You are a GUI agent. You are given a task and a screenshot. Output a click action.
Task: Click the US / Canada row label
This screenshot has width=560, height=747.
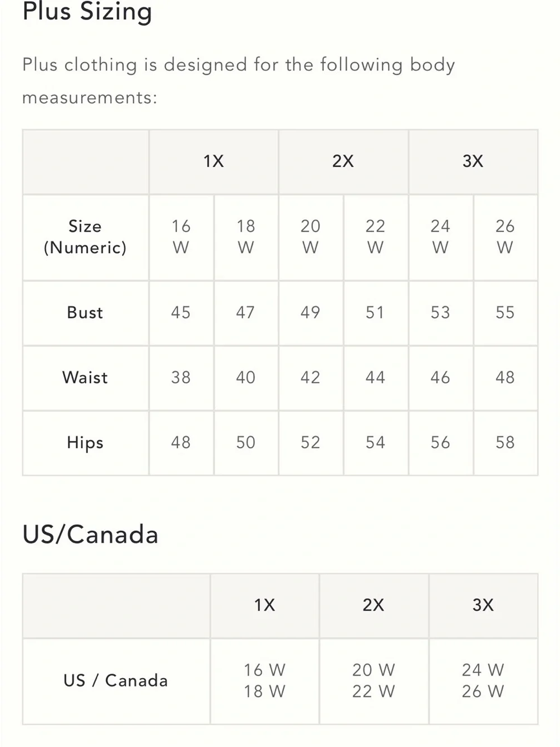click(116, 681)
